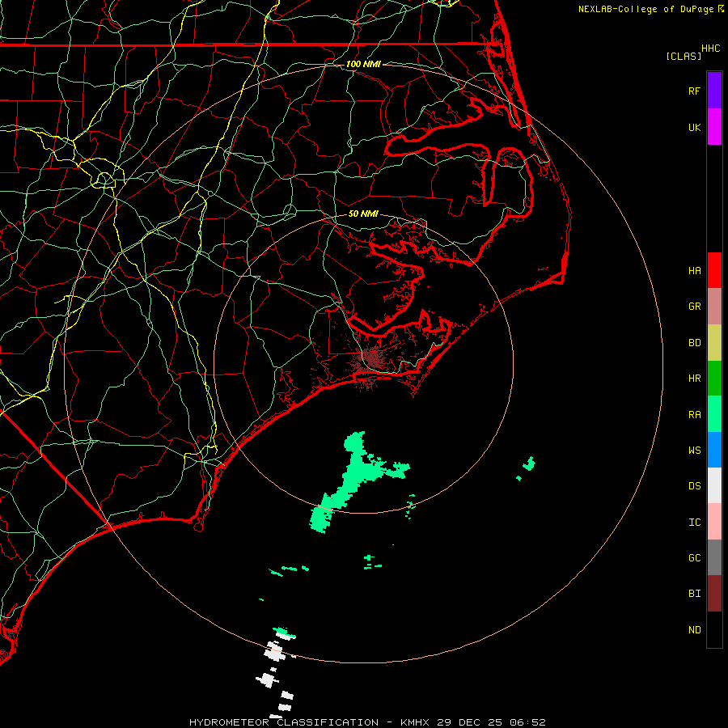Click the 'UK' legend label

point(694,127)
